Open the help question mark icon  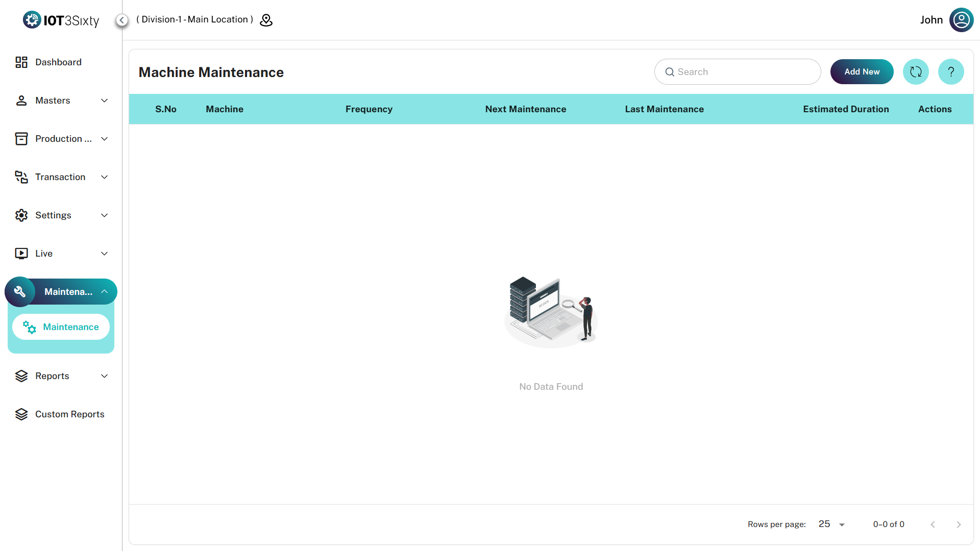(951, 72)
